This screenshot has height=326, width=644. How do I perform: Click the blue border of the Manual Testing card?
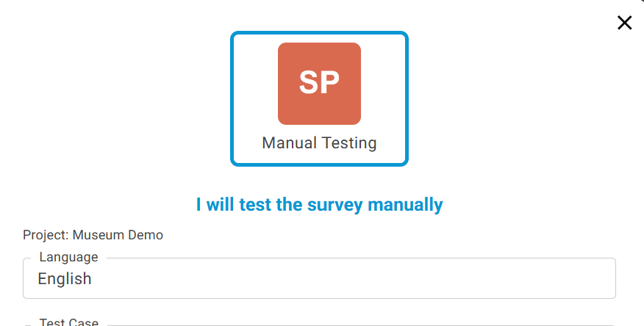tap(233, 98)
